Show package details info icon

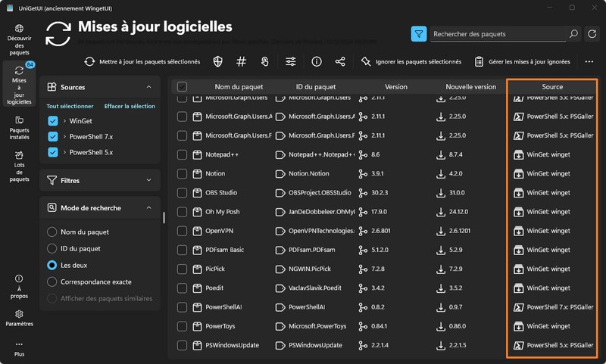pyautogui.click(x=317, y=62)
